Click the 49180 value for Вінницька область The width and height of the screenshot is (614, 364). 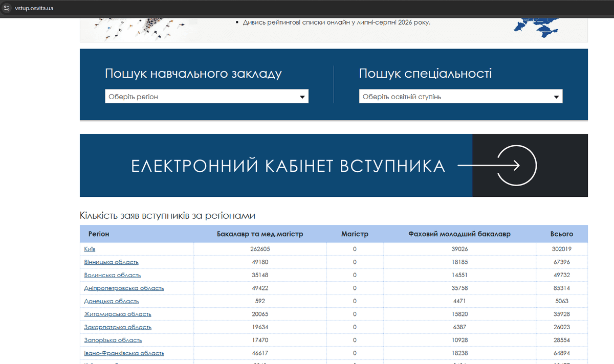pos(260,262)
